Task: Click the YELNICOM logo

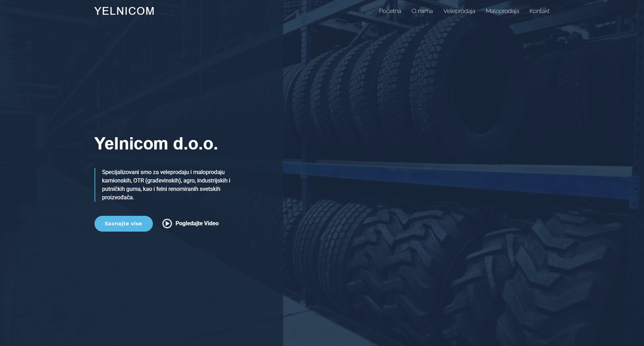Action: tap(124, 11)
